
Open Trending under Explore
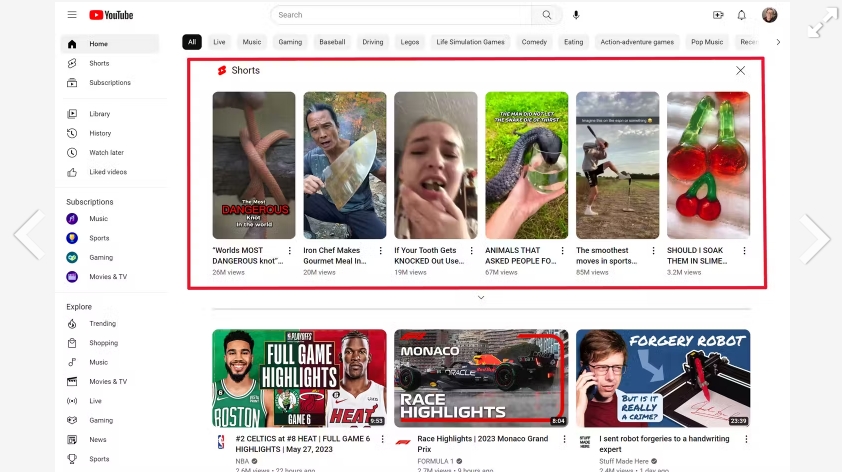click(x=102, y=324)
